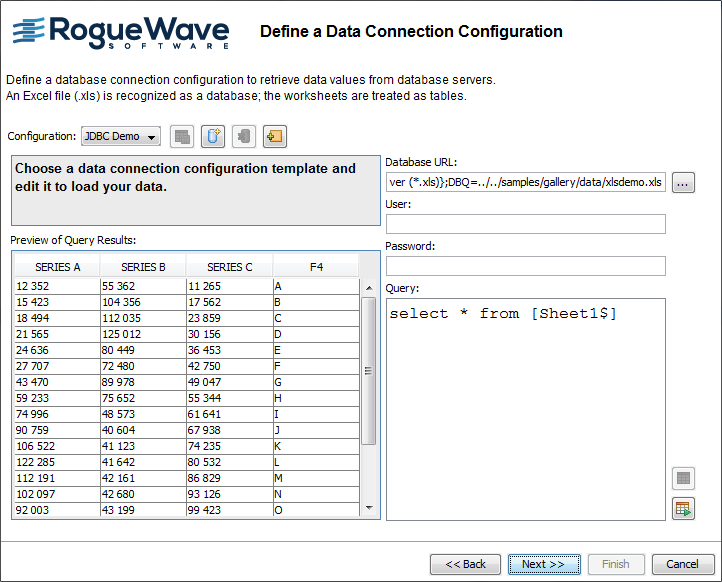This screenshot has width=722, height=582.
Task: Click the database cylinder icon with star
Action: click(212, 136)
